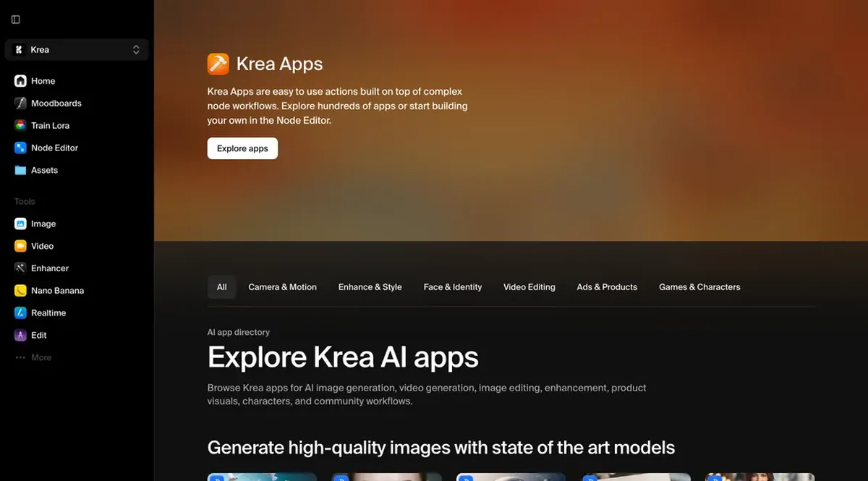Open the third app thumbnail card
The height and width of the screenshot is (481, 868).
511,477
